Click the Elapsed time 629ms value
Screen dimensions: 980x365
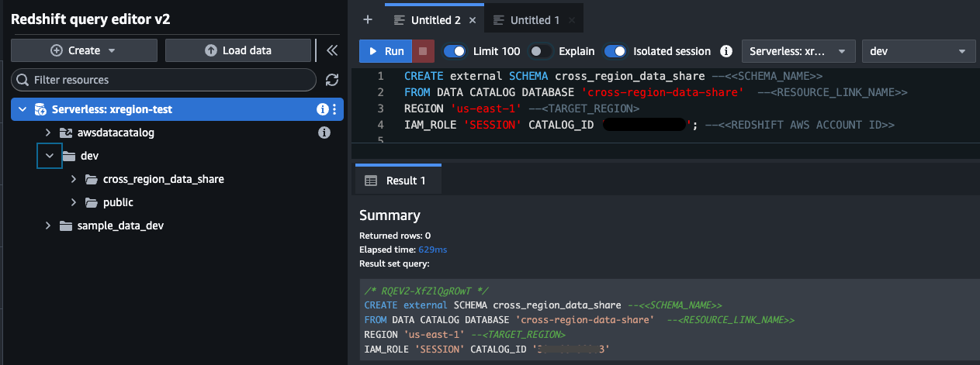tap(433, 250)
